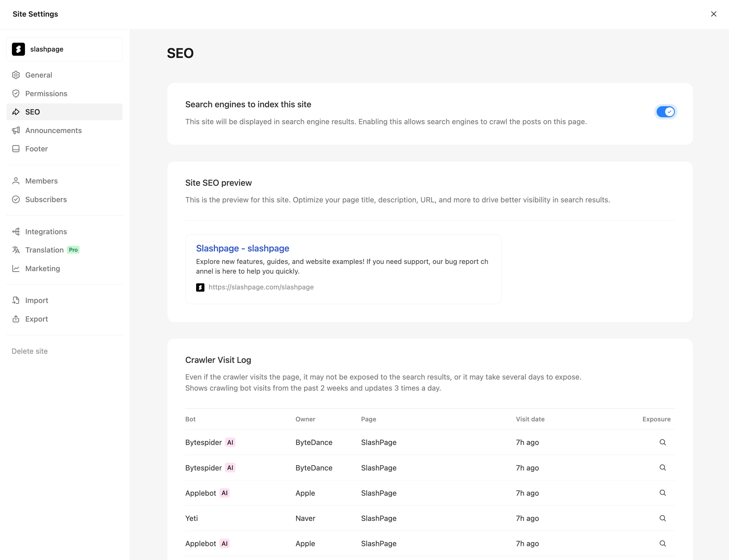
Task: Click exposure search icon for Yeti row
Action: click(x=662, y=518)
